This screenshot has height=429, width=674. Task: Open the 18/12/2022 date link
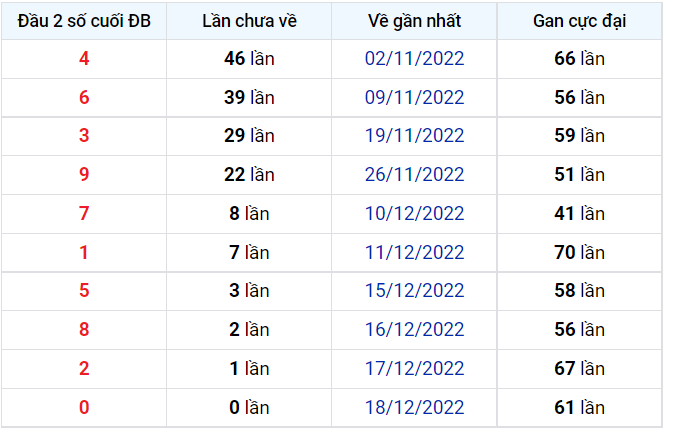point(414,408)
